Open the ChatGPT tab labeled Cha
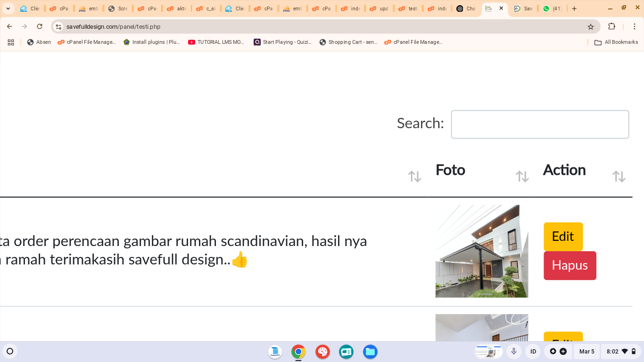 click(466, 8)
